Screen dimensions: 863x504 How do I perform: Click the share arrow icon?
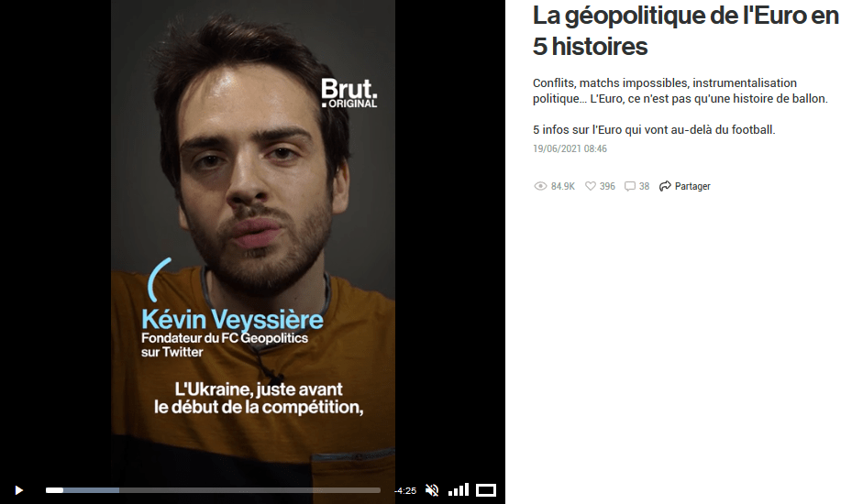665,186
